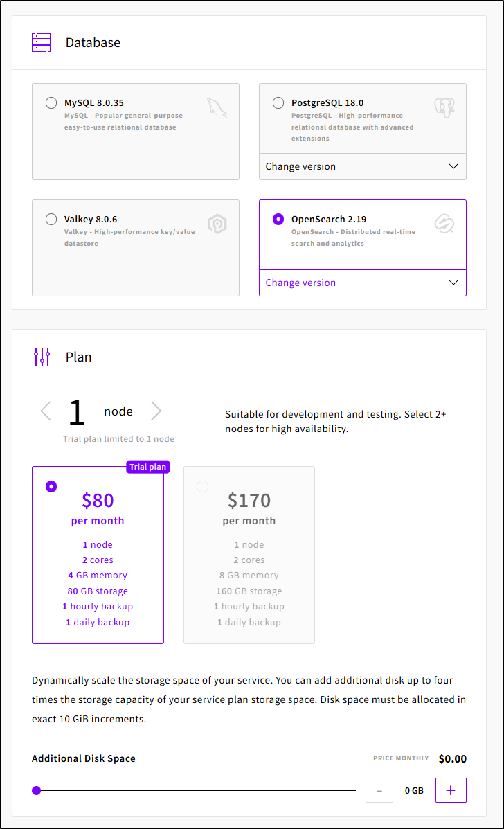This screenshot has height=829, width=504.
Task: Click the PostgreSQL elephant logo icon
Action: tap(444, 107)
